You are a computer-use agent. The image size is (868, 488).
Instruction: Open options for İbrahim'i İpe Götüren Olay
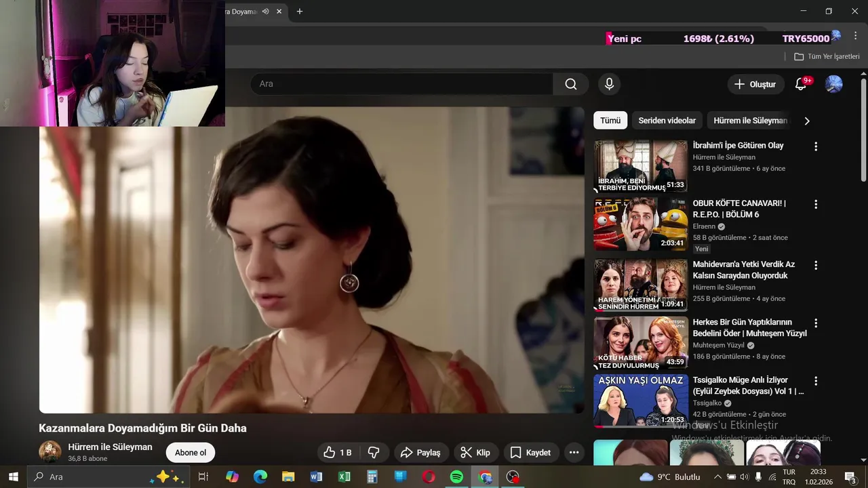point(816,146)
